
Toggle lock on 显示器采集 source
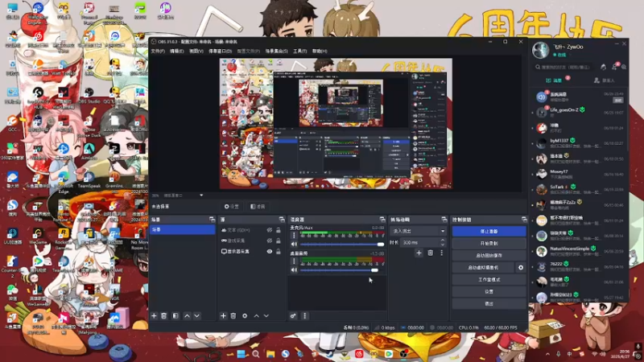coord(279,251)
